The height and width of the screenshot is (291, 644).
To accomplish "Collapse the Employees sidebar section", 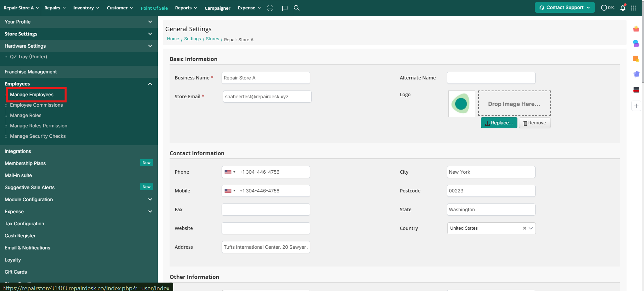I will click(x=150, y=84).
